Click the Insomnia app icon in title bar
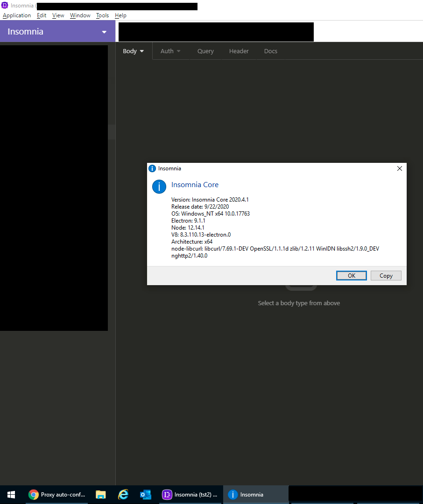The width and height of the screenshot is (423, 504). point(5,6)
